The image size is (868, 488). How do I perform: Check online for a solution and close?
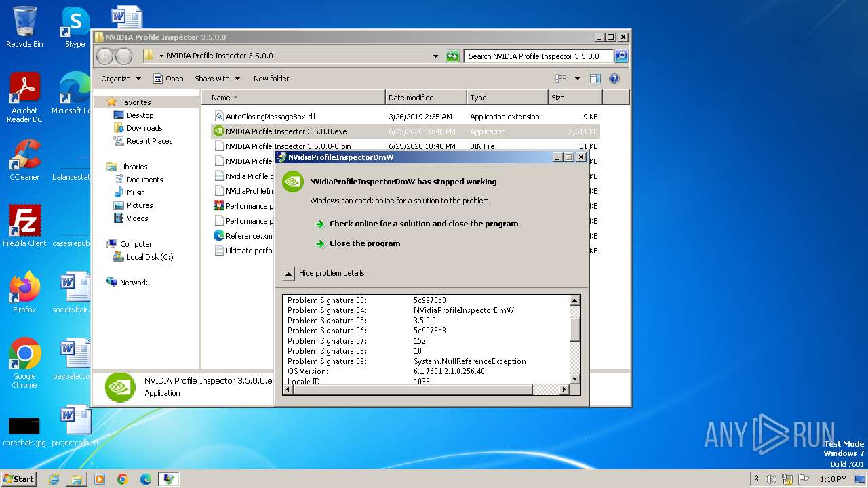click(424, 224)
